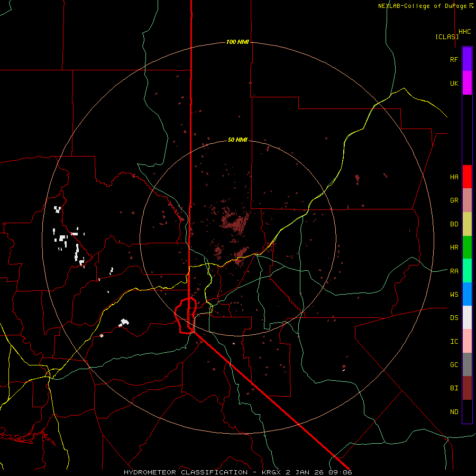This screenshot has width=476, height=476.
Task: Click the magenta UK legend swatch
Action: [x=467, y=83]
